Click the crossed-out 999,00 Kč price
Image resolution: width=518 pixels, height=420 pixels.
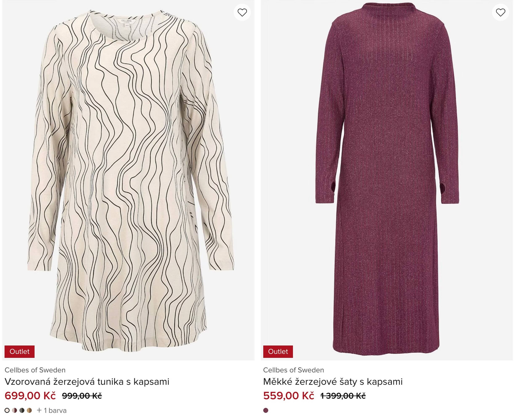pos(82,396)
